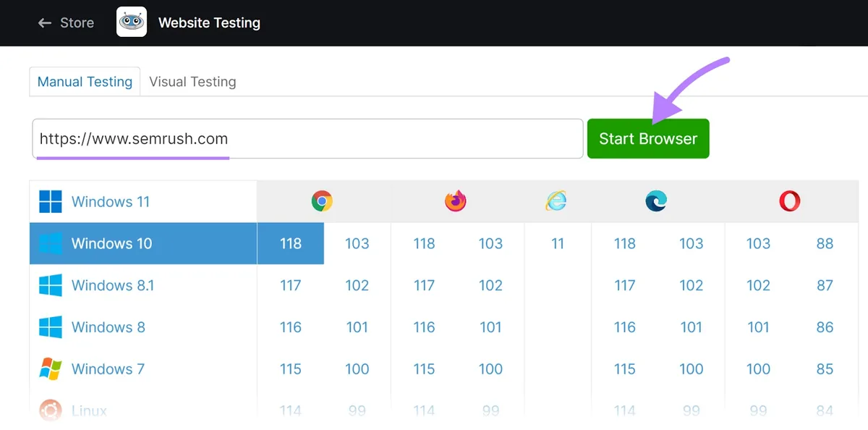
Task: Select the Windows 8 row label
Action: click(109, 327)
